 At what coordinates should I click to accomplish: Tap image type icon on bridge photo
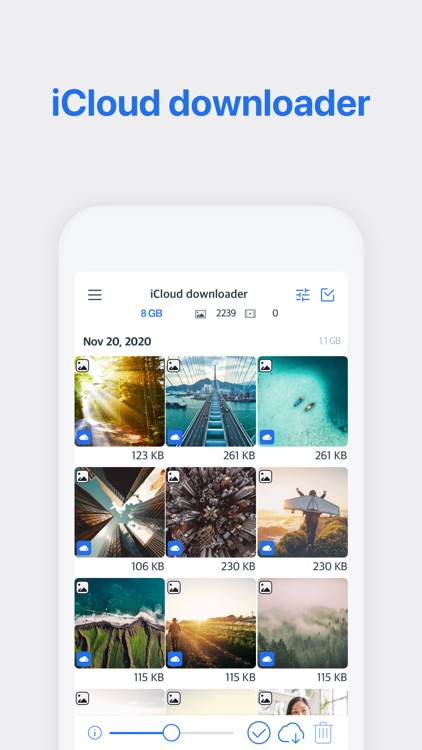pos(174,365)
